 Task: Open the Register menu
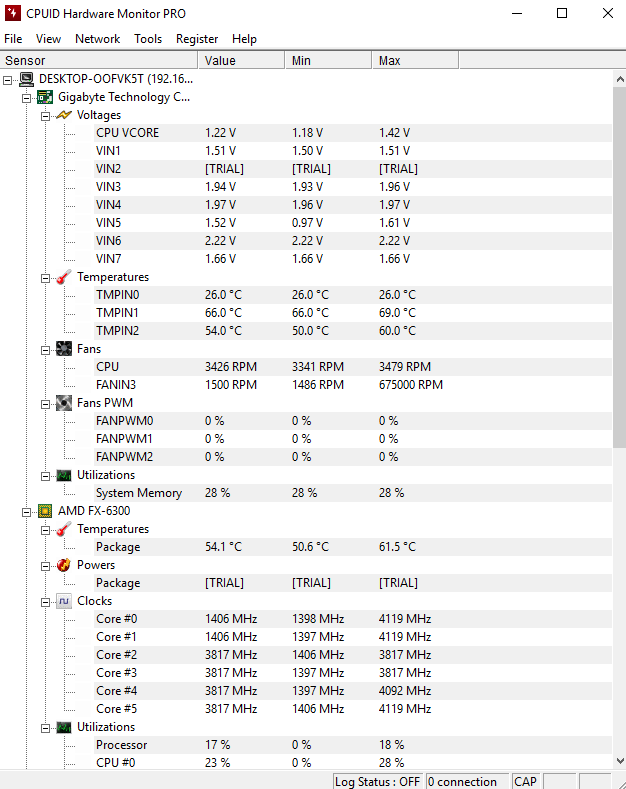197,39
